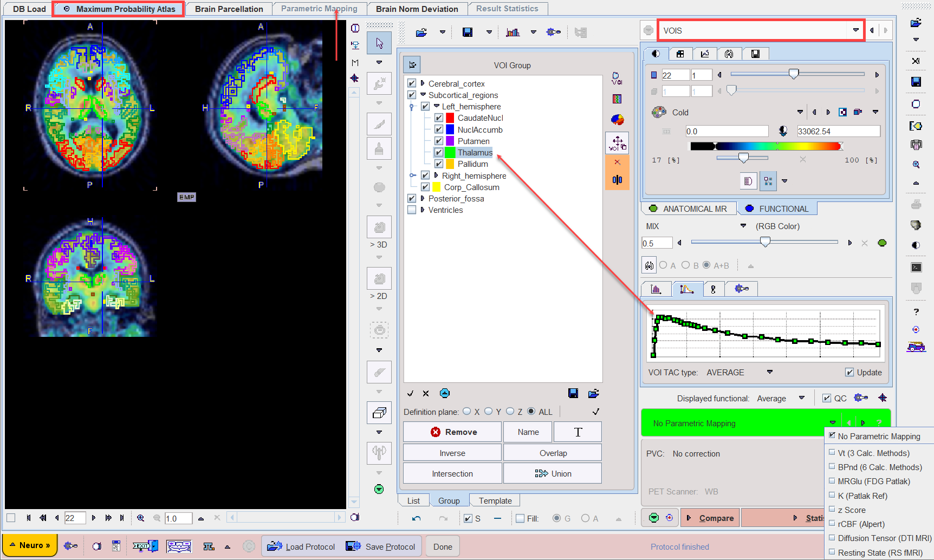Expand the Cerebral_cortex tree node
Image resolution: width=934 pixels, height=560 pixels.
[423, 83]
